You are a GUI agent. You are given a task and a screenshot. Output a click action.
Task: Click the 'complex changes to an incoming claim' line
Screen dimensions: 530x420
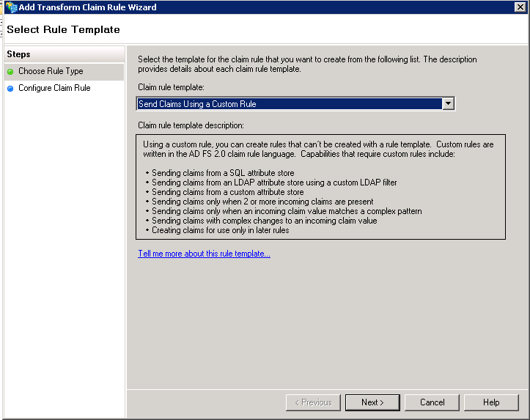pos(265,221)
